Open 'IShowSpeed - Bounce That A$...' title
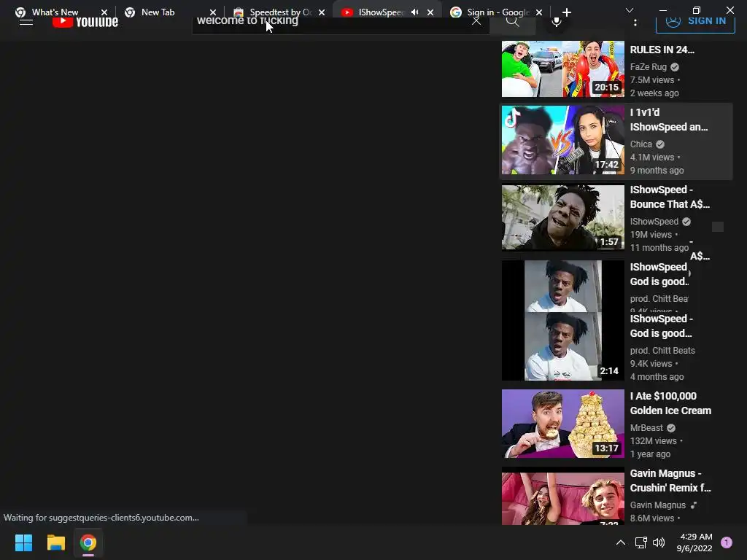The image size is (747, 560). pos(670,197)
